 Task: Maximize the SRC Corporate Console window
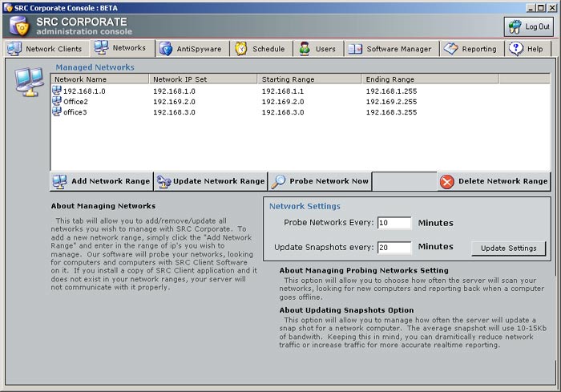pyautogui.click(x=541, y=7)
